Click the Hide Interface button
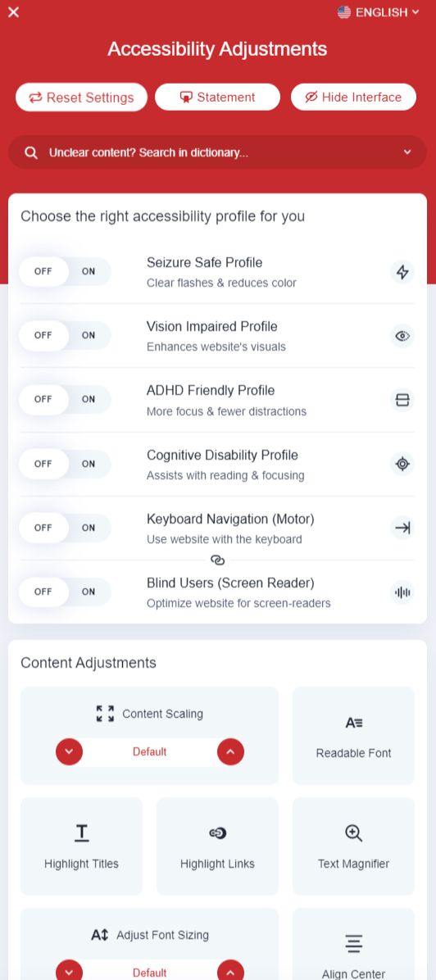Screen dimensions: 436x980 click(353, 98)
